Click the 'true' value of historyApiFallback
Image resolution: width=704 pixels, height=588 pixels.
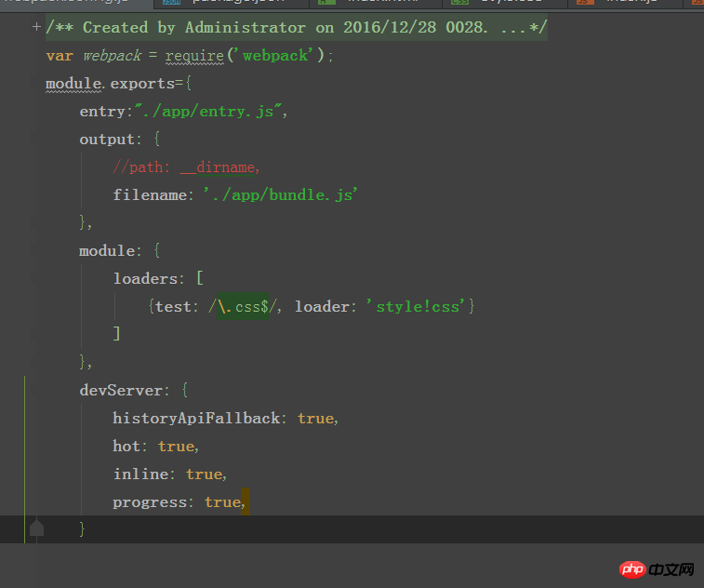pos(315,419)
